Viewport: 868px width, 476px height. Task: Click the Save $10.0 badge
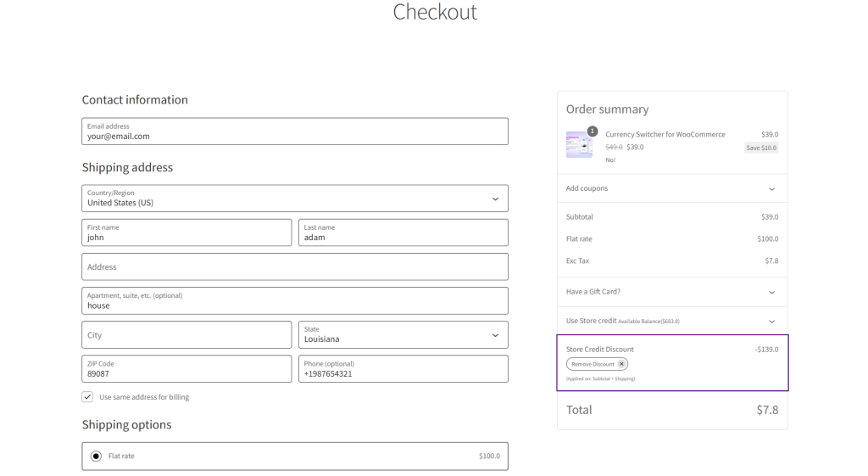(x=761, y=148)
